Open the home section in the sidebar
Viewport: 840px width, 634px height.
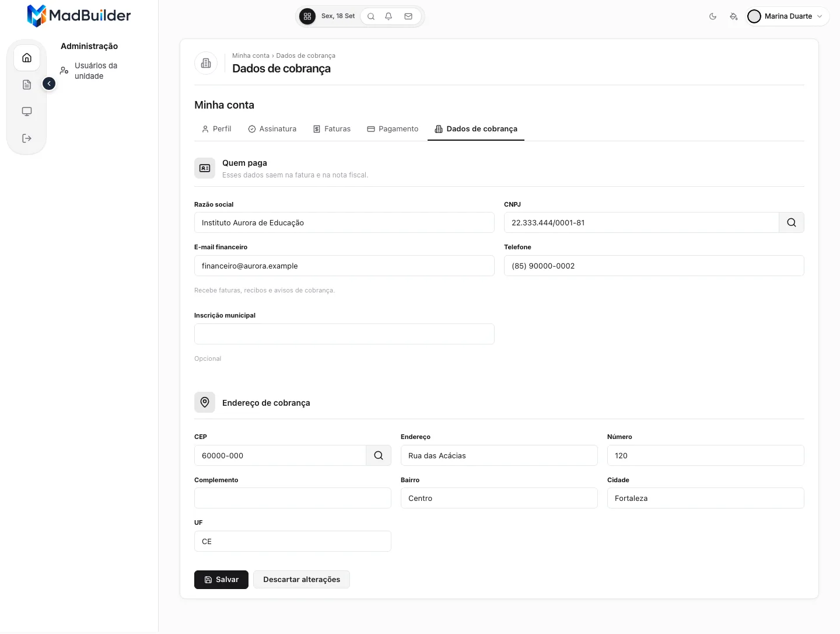(x=27, y=58)
